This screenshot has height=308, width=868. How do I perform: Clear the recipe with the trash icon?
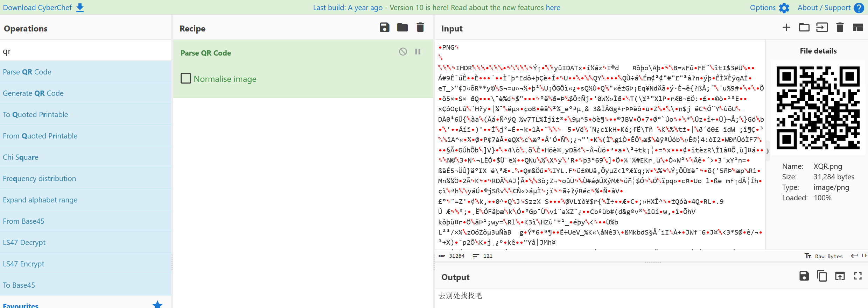pos(420,27)
